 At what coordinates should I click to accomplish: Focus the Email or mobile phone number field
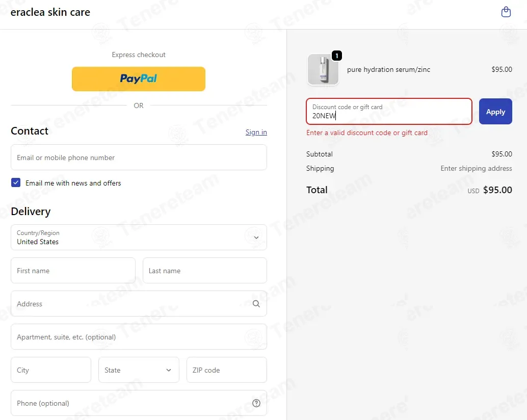(x=139, y=157)
